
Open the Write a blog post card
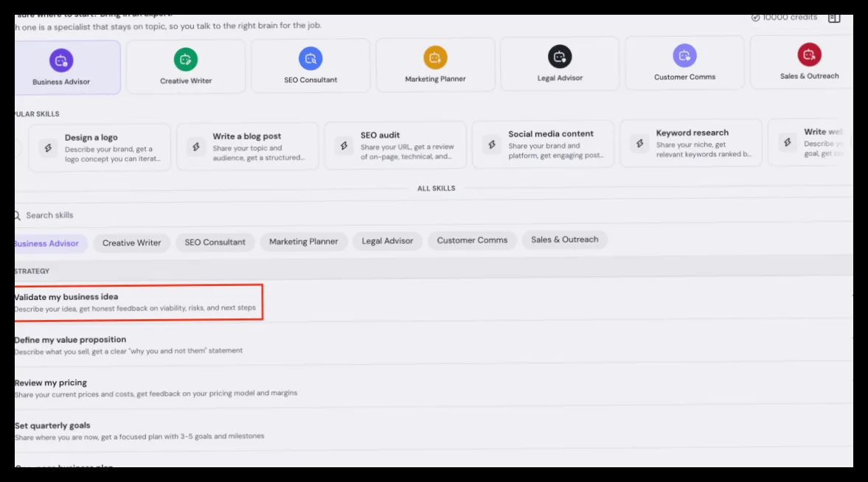pyautogui.click(x=248, y=147)
